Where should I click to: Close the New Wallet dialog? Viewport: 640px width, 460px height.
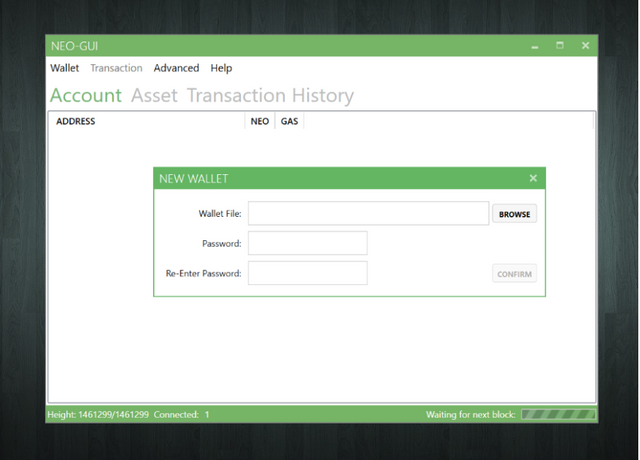(x=533, y=178)
